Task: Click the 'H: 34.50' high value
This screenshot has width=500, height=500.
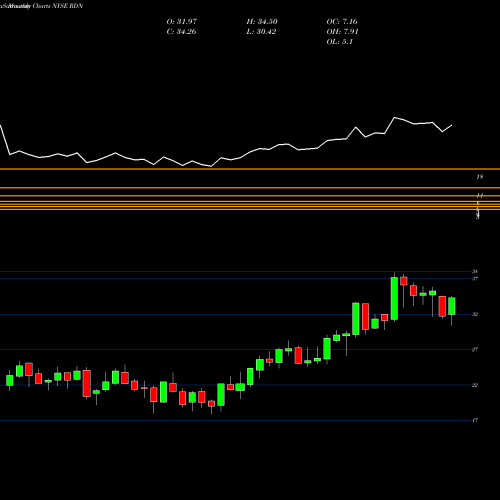Action: pos(262,22)
